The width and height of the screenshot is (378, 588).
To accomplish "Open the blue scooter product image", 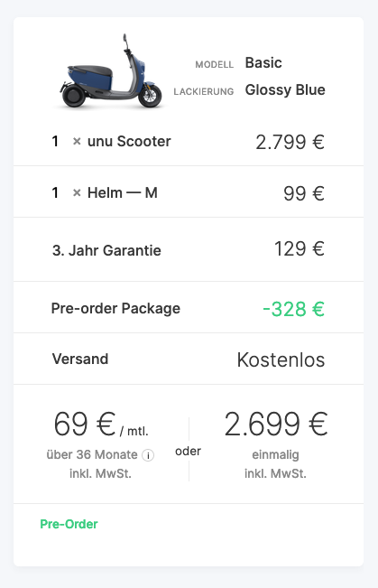I will (111, 71).
